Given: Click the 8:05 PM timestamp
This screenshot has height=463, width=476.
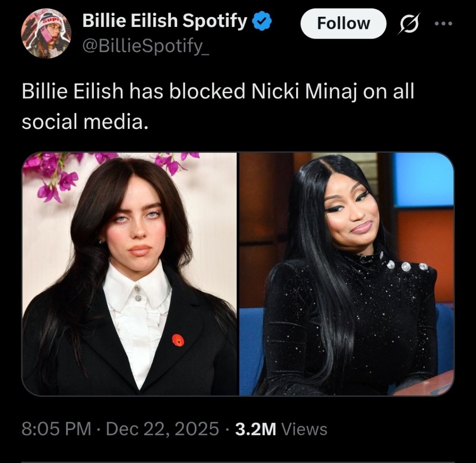Looking at the screenshot, I should (56, 429).
